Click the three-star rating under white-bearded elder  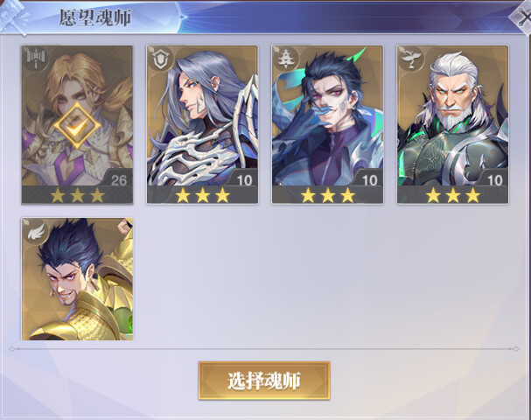452,195
